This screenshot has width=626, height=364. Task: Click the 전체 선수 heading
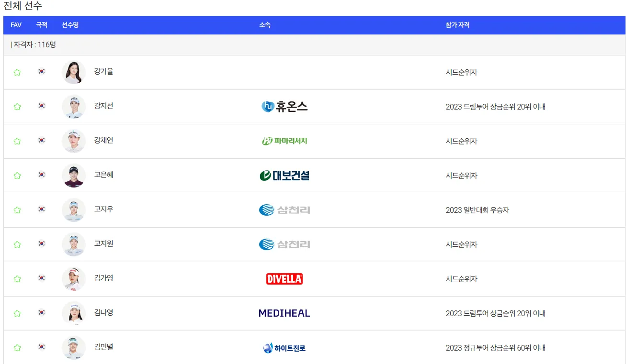click(x=23, y=6)
